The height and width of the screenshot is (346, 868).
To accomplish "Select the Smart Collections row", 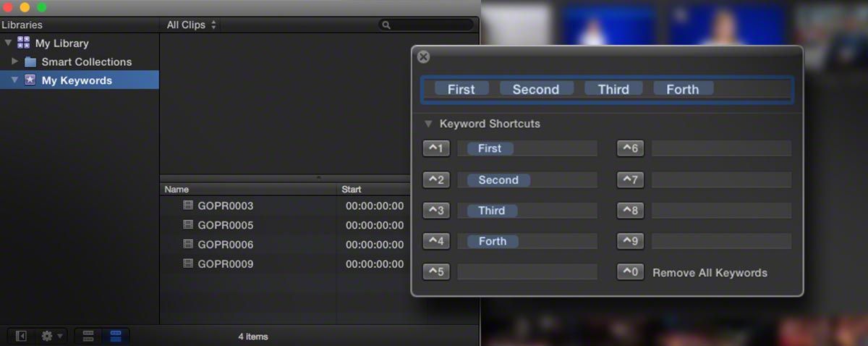I will coord(80,62).
